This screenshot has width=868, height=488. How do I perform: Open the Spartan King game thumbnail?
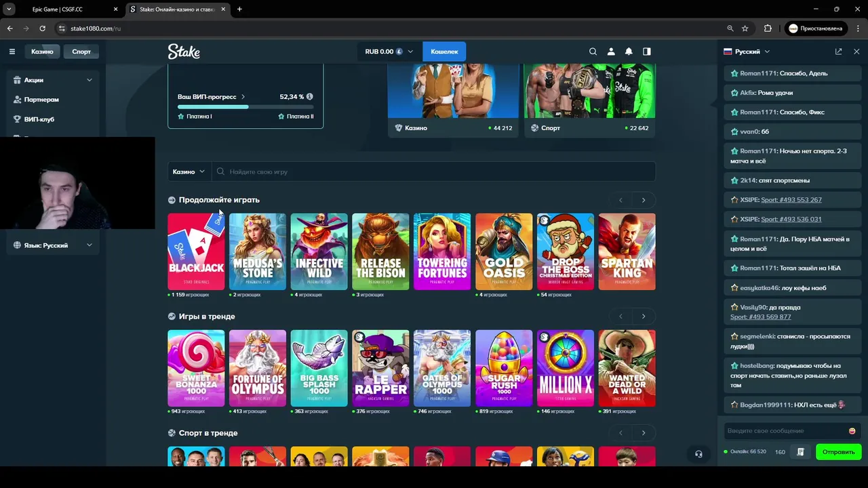627,251
